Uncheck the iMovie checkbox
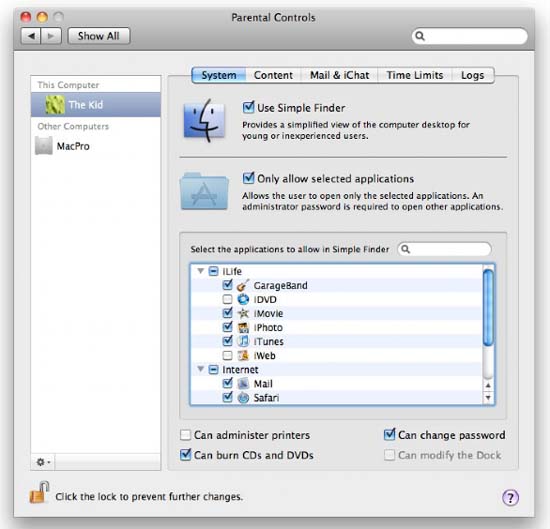The height and width of the screenshot is (529, 550). 228,313
